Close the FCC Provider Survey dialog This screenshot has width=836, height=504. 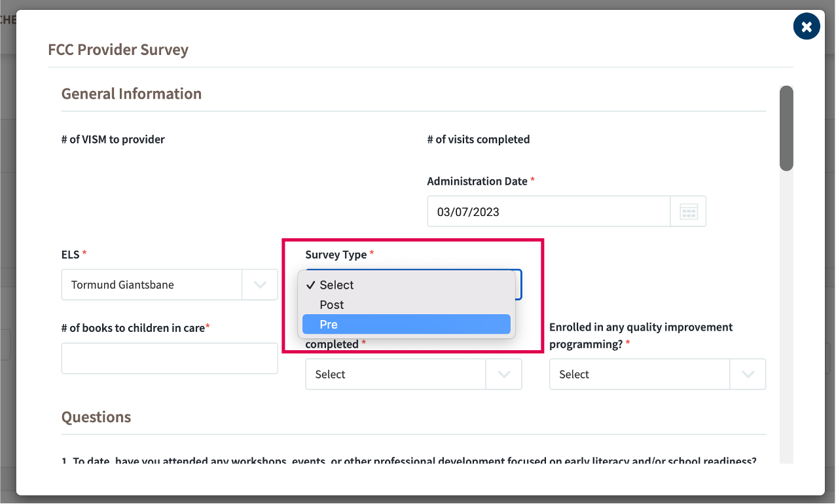[807, 27]
